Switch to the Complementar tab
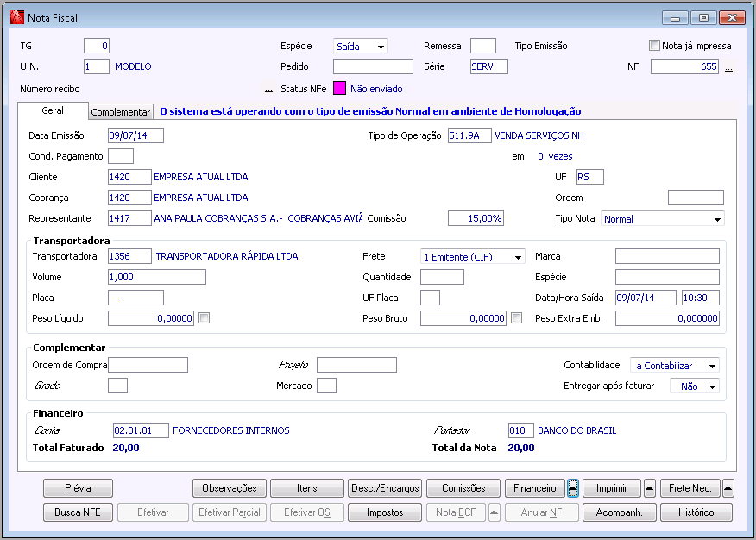The height and width of the screenshot is (540, 756). 121,112
